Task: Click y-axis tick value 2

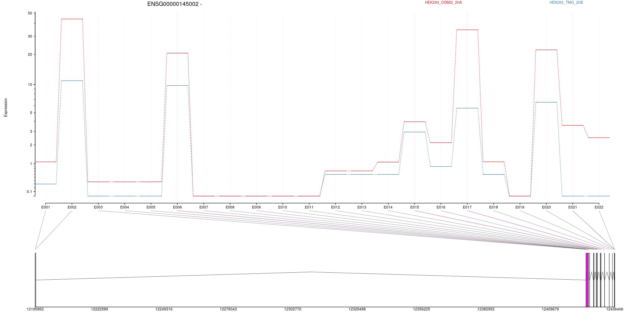Action: (x=31, y=145)
